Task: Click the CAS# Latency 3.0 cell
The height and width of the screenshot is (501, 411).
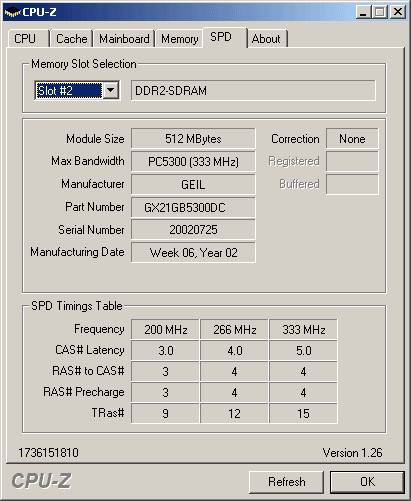Action: click(x=165, y=351)
